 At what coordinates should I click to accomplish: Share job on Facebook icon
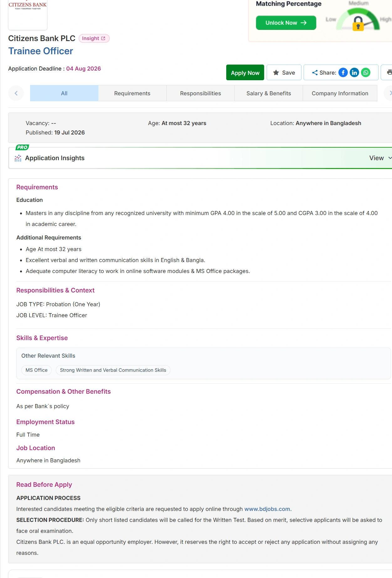pyautogui.click(x=343, y=73)
